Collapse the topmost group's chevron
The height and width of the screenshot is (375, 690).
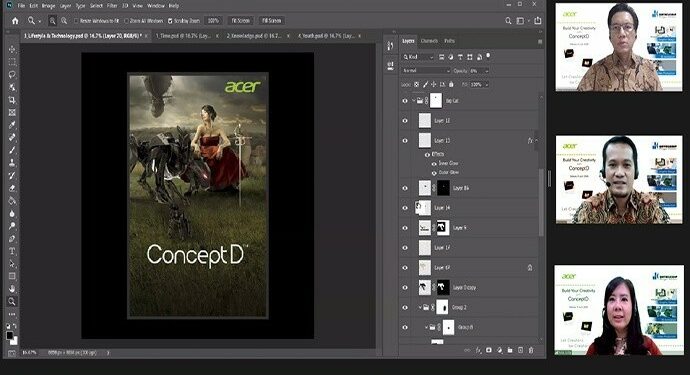click(414, 101)
